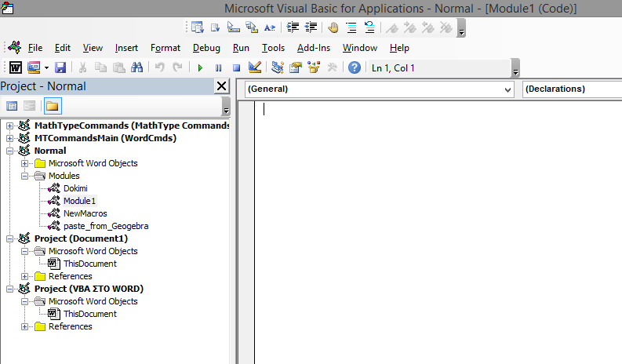
Task: Click the Reset stop square icon
Action: click(236, 68)
